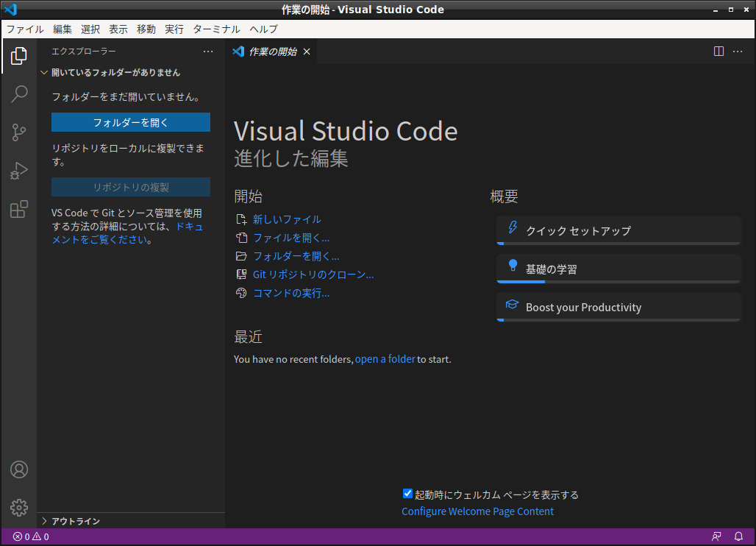Screen dimensions: 756x546
Task: Open the ターミナル menu
Action: click(216, 29)
